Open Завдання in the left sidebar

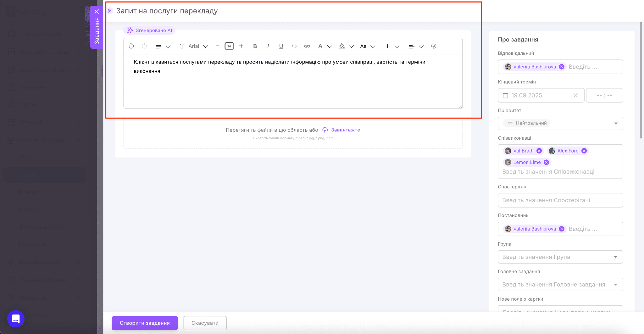[33, 87]
